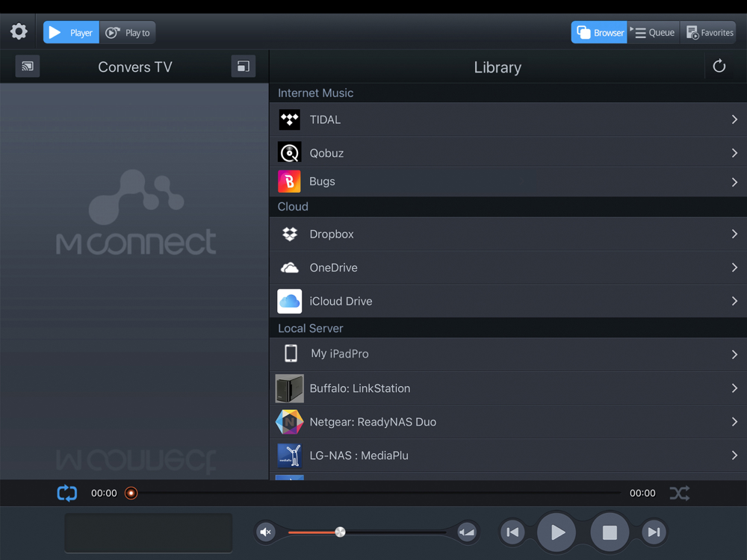Tap the Bugs logo icon

(289, 181)
